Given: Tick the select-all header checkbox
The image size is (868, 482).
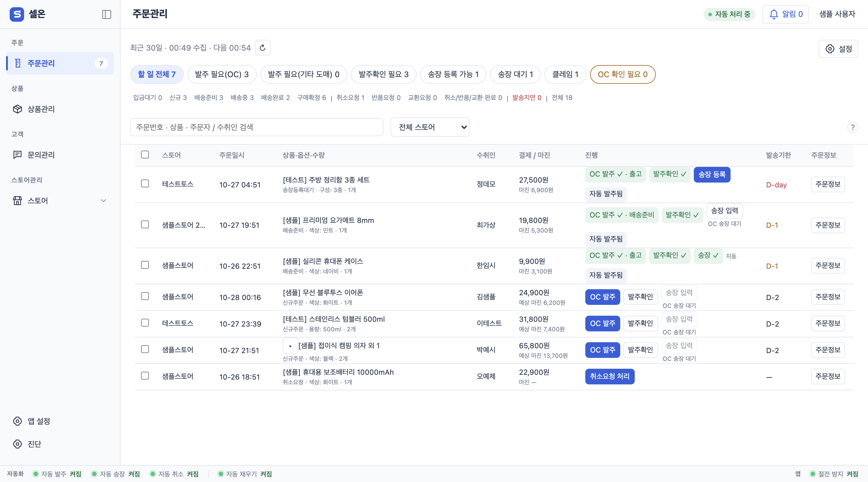Looking at the screenshot, I should 145,155.
